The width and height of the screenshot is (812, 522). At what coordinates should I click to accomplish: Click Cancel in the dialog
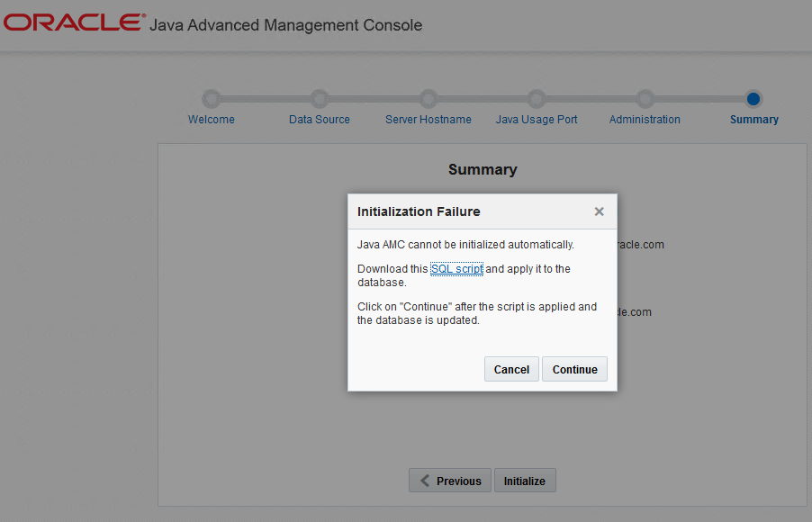(x=511, y=369)
